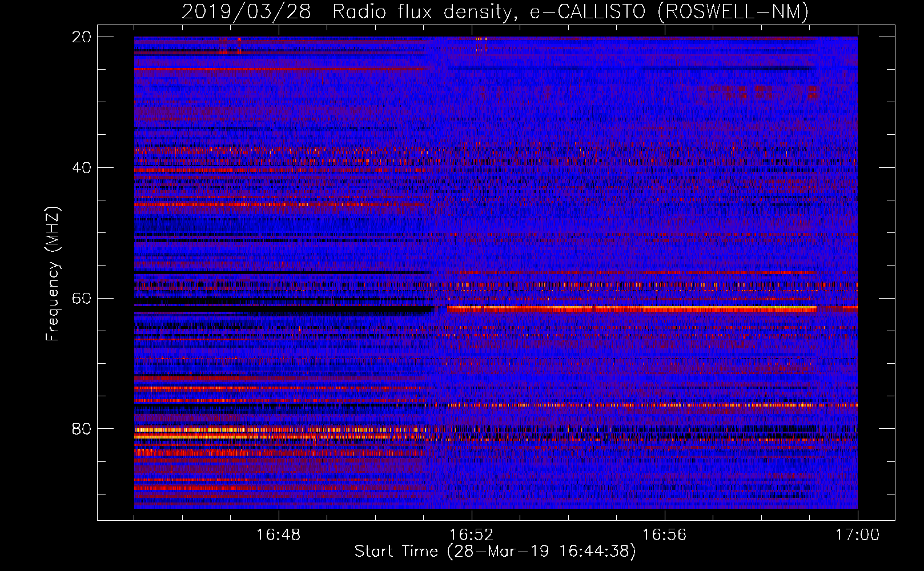Click the 20 frequency axis label
The image size is (924, 571).
point(82,37)
